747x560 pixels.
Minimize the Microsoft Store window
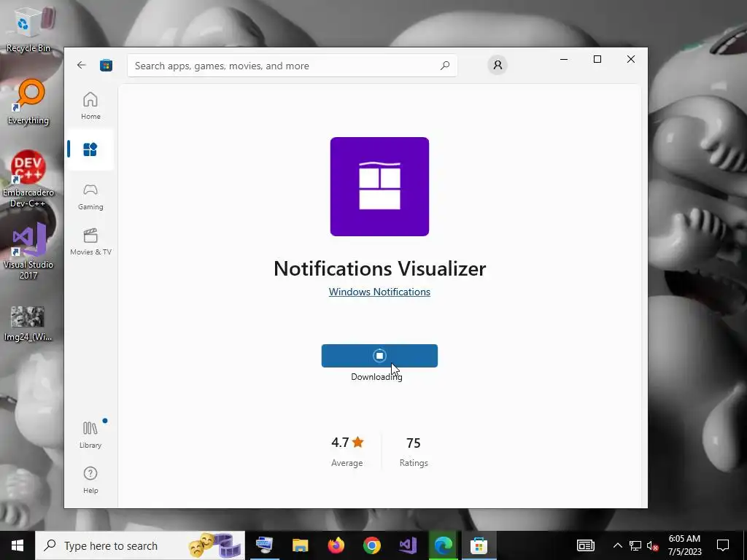(x=564, y=59)
